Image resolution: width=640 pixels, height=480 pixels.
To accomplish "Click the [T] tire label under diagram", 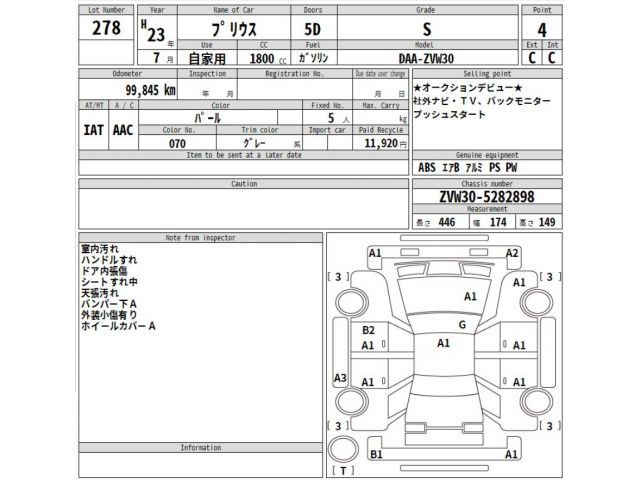I will (x=343, y=469).
